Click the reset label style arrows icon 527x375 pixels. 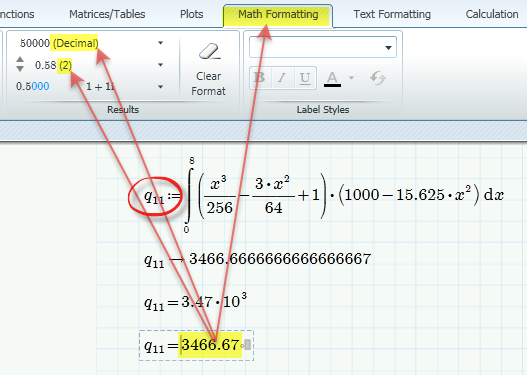(x=378, y=78)
